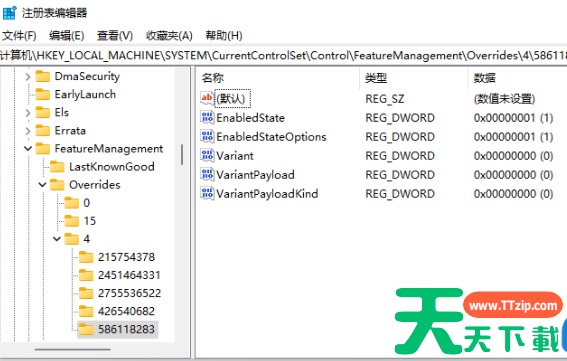This screenshot has height=361, width=567.
Task: Select the FeatureManagement tree key
Action: click(x=109, y=149)
